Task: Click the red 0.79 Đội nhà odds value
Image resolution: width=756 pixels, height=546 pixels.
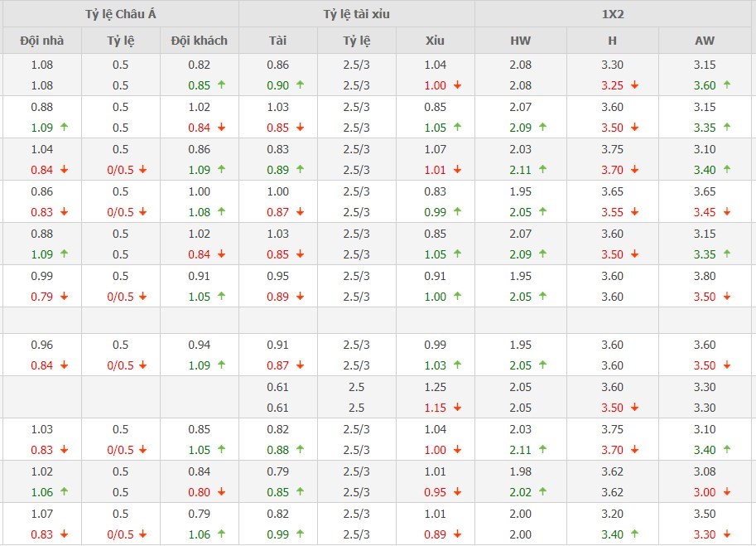Action: [x=41, y=297]
